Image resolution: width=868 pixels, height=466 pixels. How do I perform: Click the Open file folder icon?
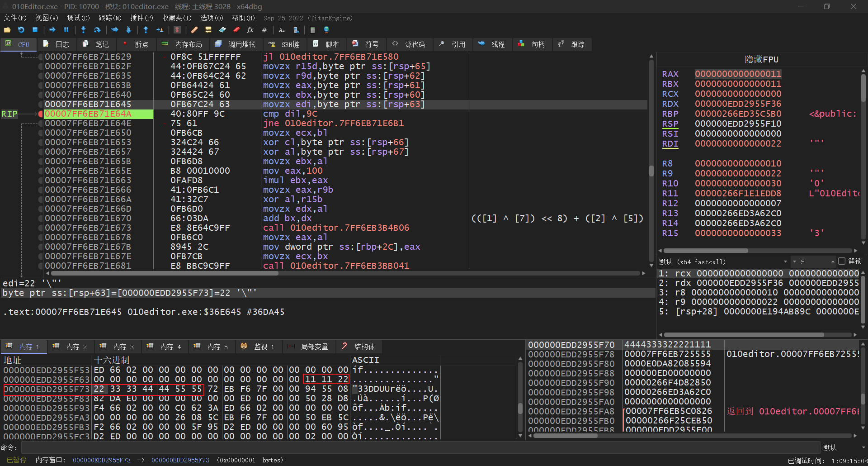point(7,30)
